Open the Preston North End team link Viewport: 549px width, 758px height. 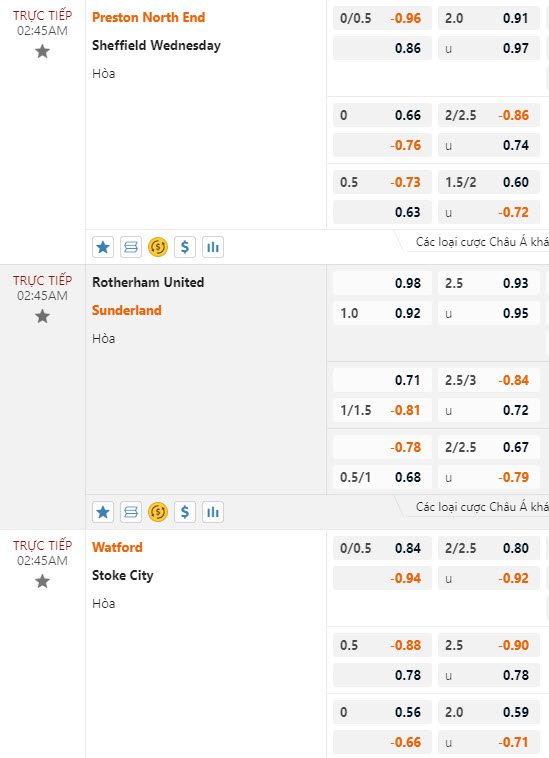[x=148, y=17]
